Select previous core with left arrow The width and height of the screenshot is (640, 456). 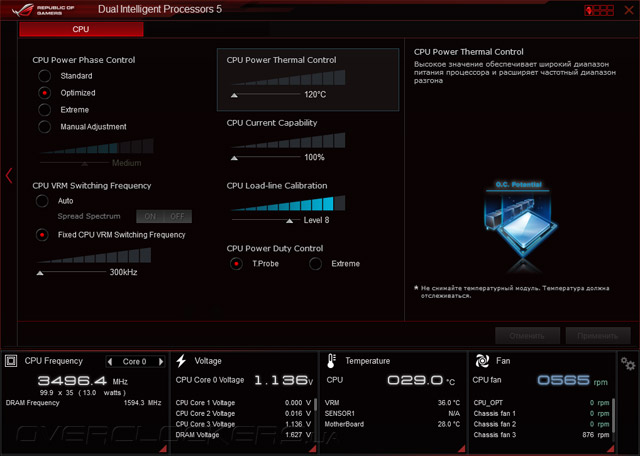[110, 362]
